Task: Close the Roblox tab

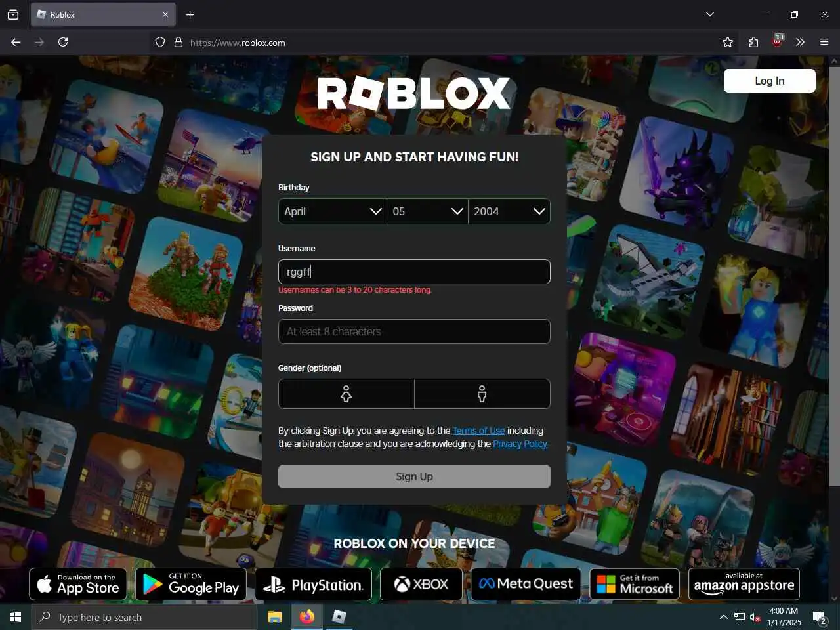Action: click(x=165, y=14)
